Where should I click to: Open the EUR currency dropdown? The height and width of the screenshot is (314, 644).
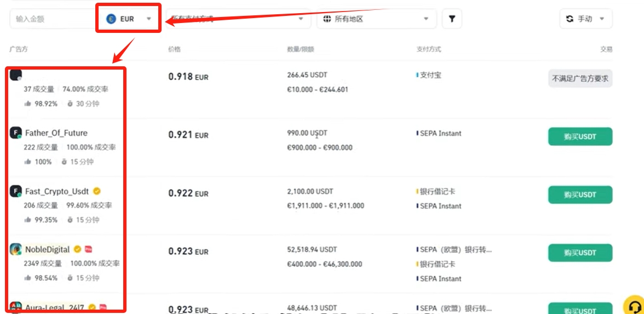coord(128,19)
